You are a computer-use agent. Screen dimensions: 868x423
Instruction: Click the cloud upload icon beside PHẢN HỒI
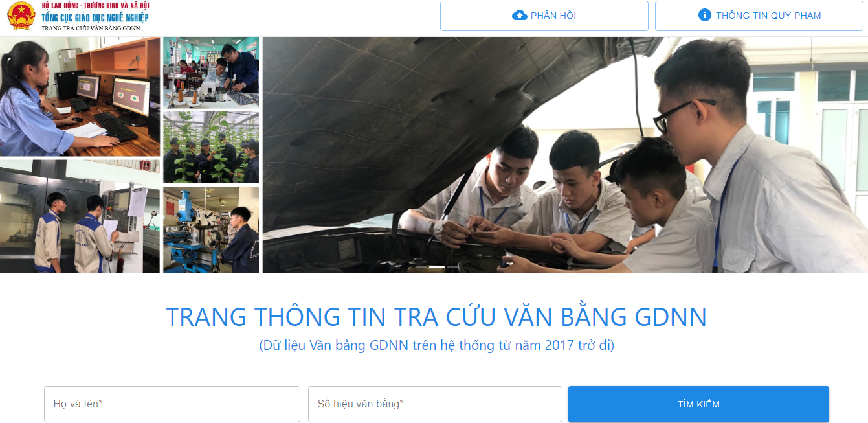520,16
